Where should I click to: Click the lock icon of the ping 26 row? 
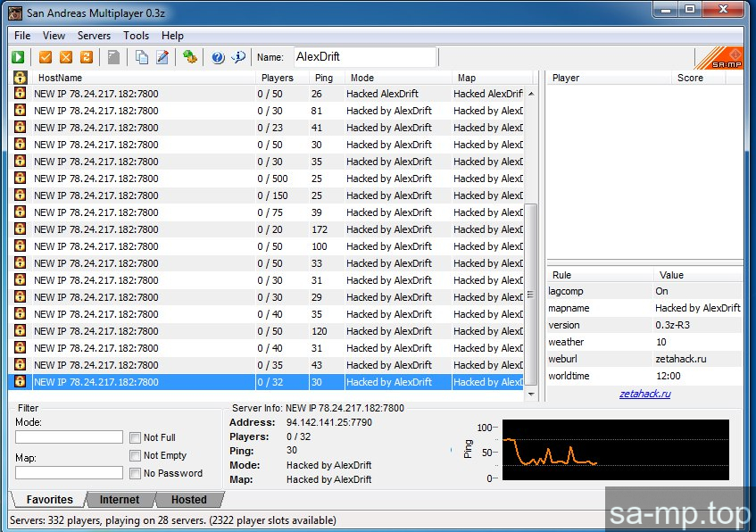click(x=20, y=93)
